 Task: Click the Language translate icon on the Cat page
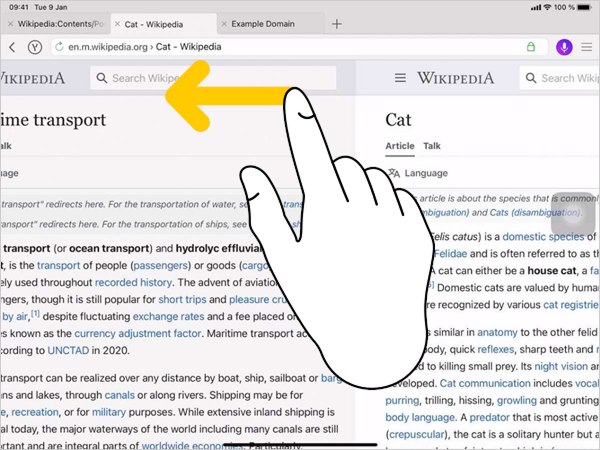392,173
